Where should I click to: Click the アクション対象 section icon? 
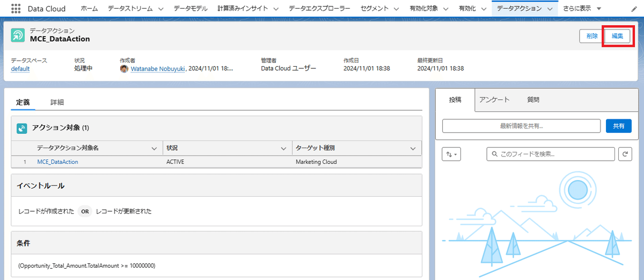[x=22, y=128]
